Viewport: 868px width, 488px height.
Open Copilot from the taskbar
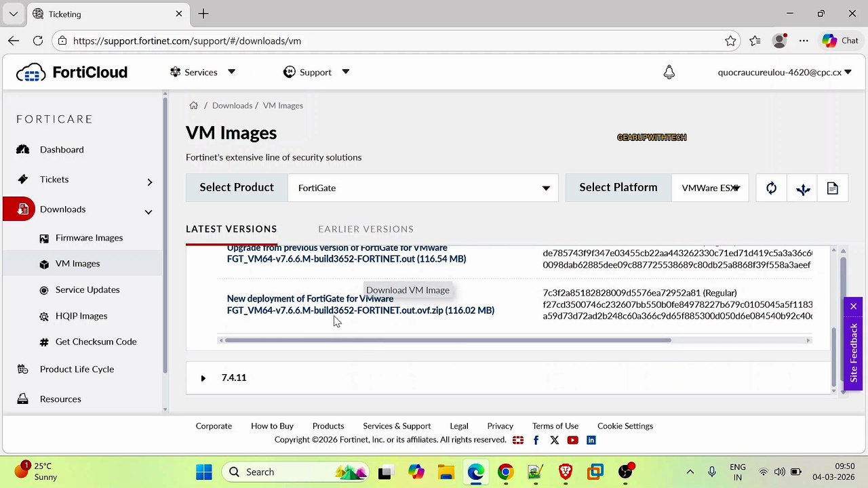[416, 472]
